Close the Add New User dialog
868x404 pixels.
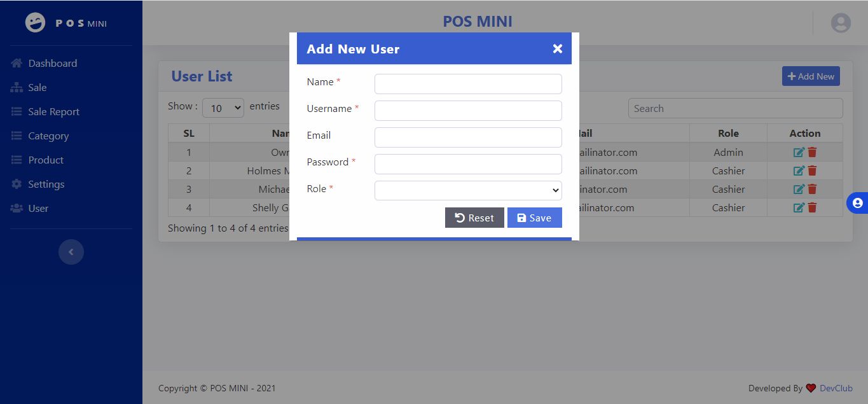pyautogui.click(x=557, y=49)
